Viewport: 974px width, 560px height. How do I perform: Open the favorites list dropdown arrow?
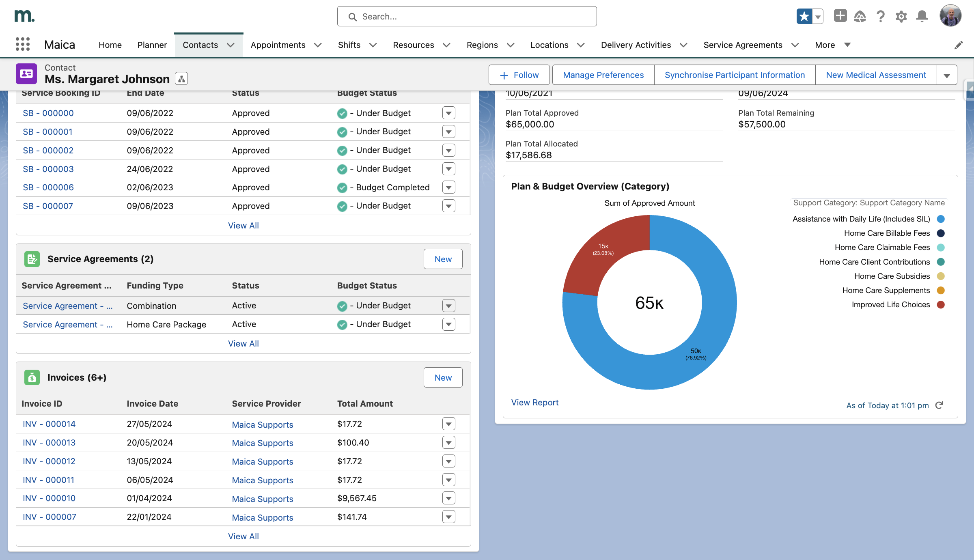click(x=818, y=17)
